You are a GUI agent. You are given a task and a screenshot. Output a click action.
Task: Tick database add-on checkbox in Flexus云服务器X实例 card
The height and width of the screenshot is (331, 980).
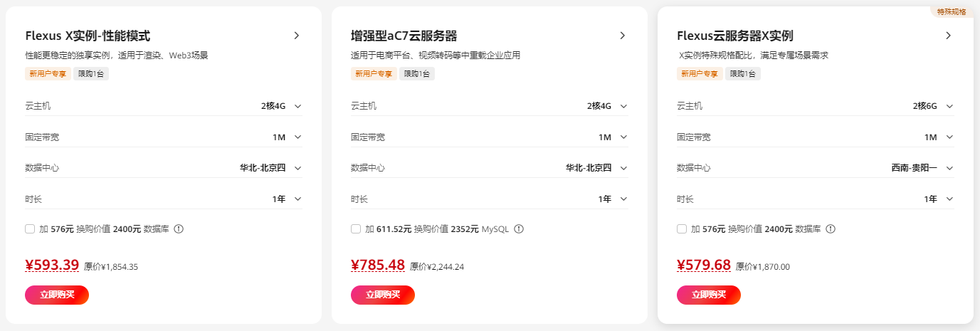click(682, 229)
